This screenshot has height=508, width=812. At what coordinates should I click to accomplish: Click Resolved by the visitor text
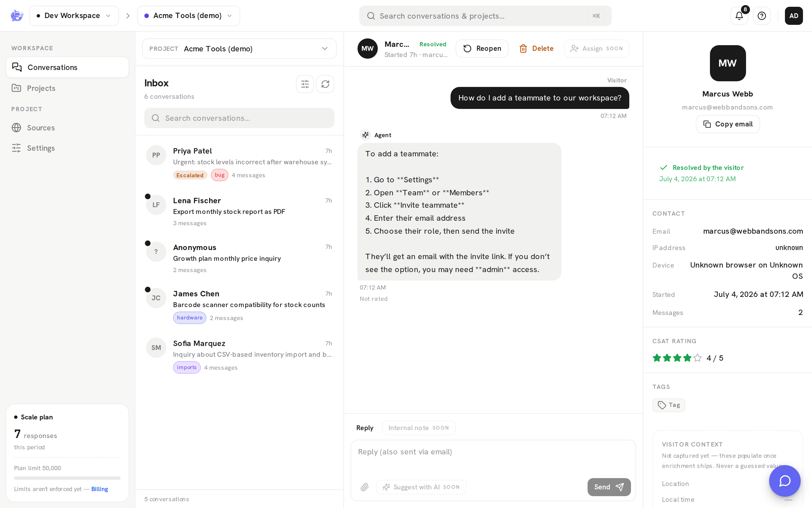(x=708, y=168)
